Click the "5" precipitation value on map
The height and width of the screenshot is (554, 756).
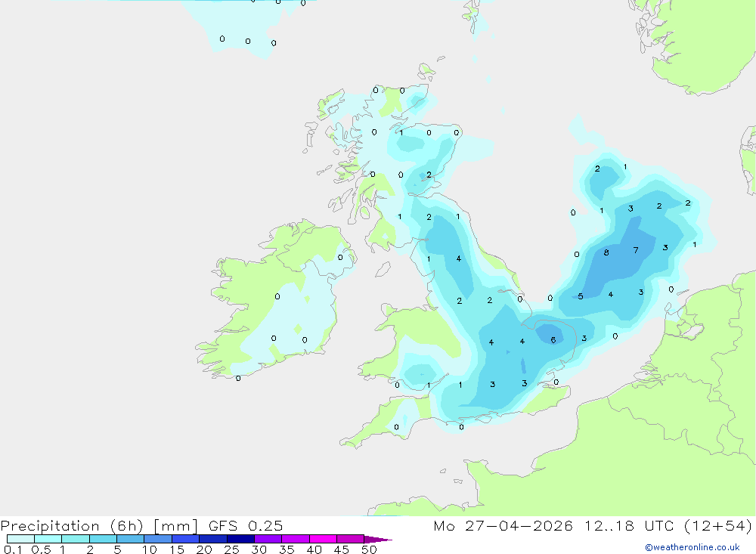[x=581, y=296]
